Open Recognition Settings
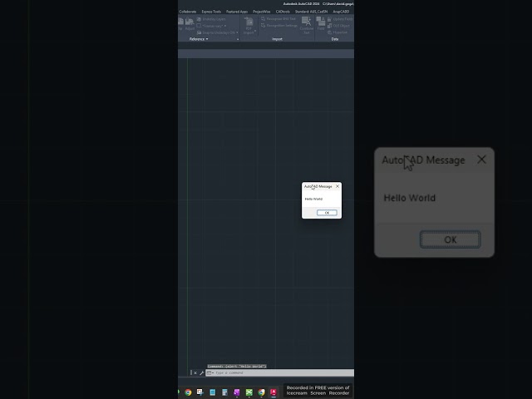The image size is (532, 399). click(279, 26)
